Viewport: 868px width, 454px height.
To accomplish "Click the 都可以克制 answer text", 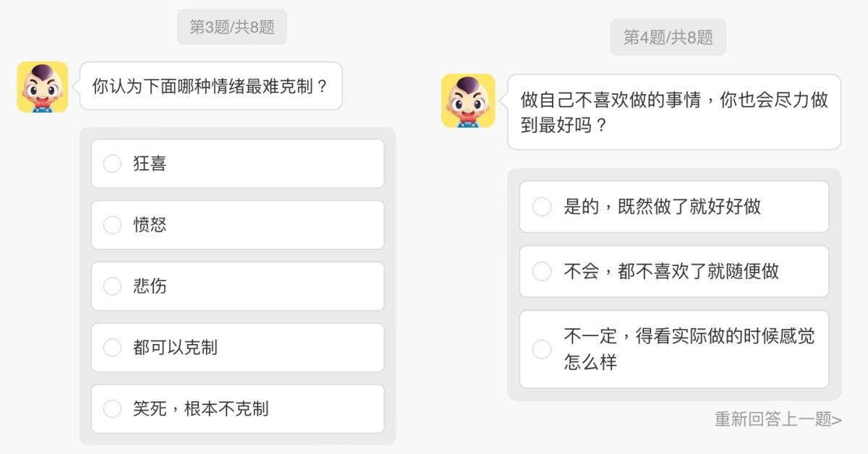I will (175, 348).
